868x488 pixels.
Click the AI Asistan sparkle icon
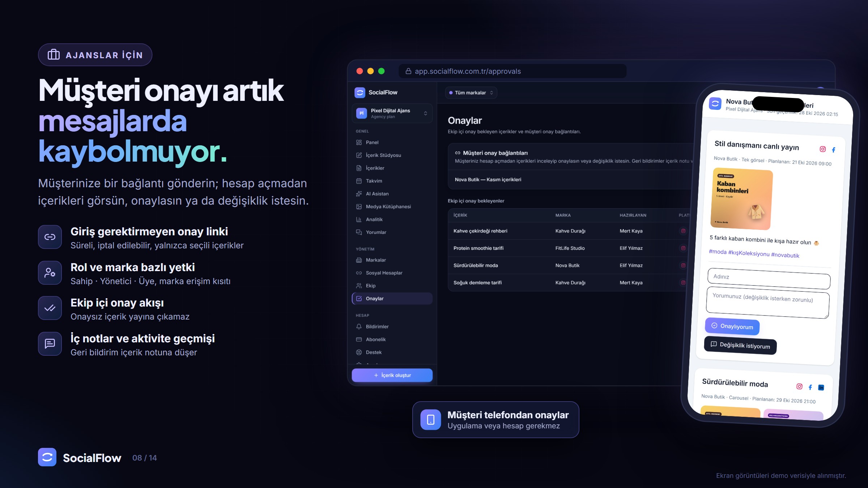pyautogui.click(x=359, y=194)
